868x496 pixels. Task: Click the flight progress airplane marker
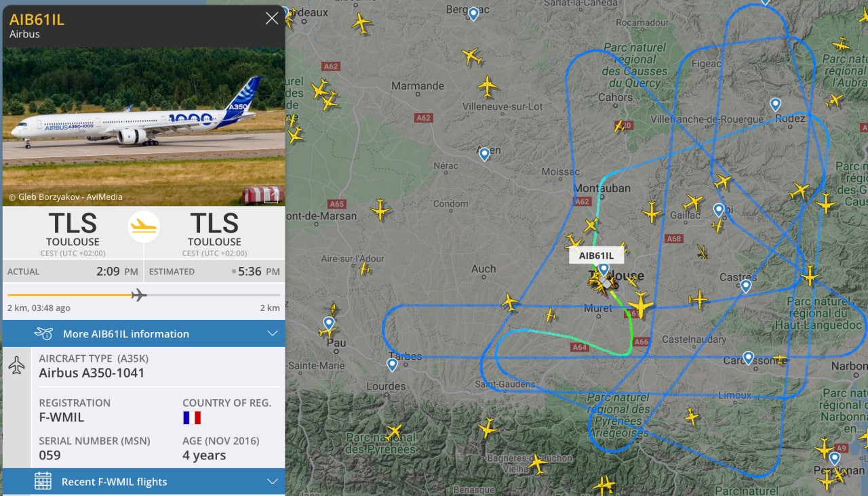click(x=138, y=295)
